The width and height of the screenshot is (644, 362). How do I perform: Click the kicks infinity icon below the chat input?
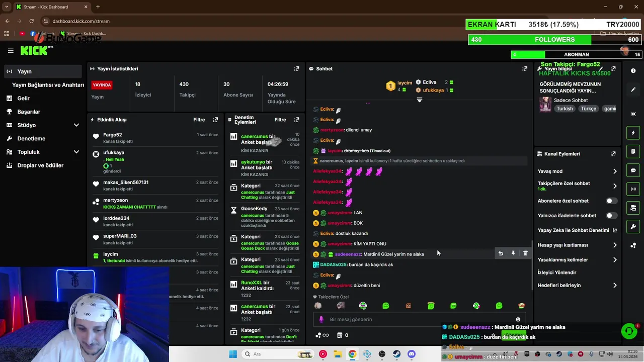[321, 335]
